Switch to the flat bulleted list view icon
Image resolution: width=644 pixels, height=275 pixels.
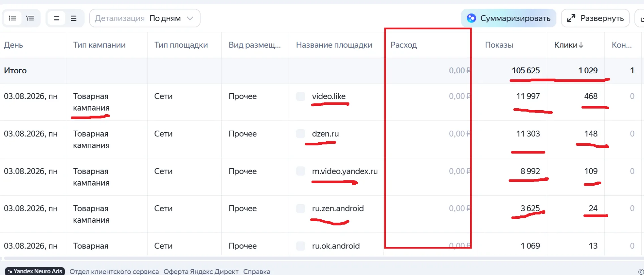(x=12, y=18)
